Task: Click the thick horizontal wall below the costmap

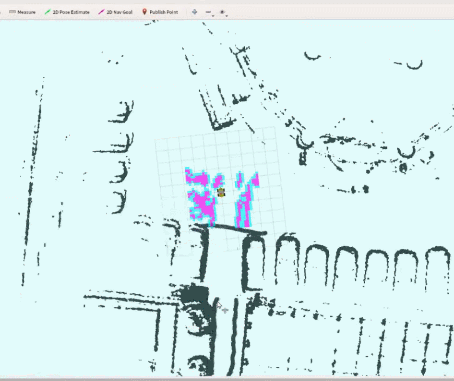Action: coord(230,229)
